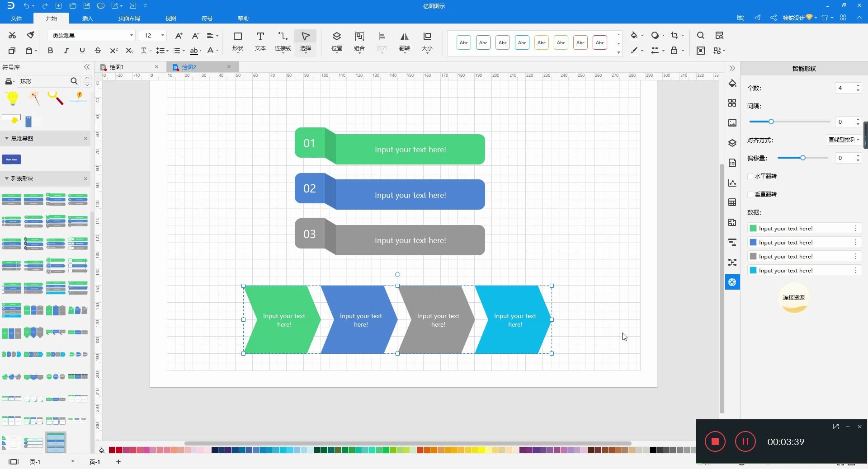868x469 pixels.
Task: Open the image panel in right sidebar
Action: click(732, 123)
